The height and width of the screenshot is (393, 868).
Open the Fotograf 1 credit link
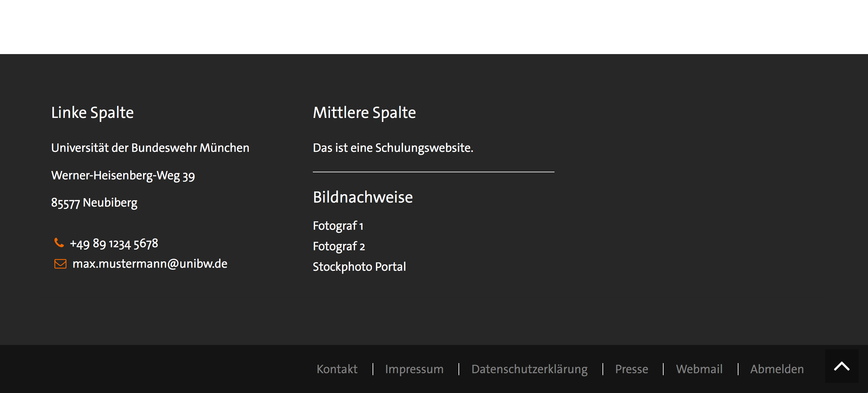(338, 226)
